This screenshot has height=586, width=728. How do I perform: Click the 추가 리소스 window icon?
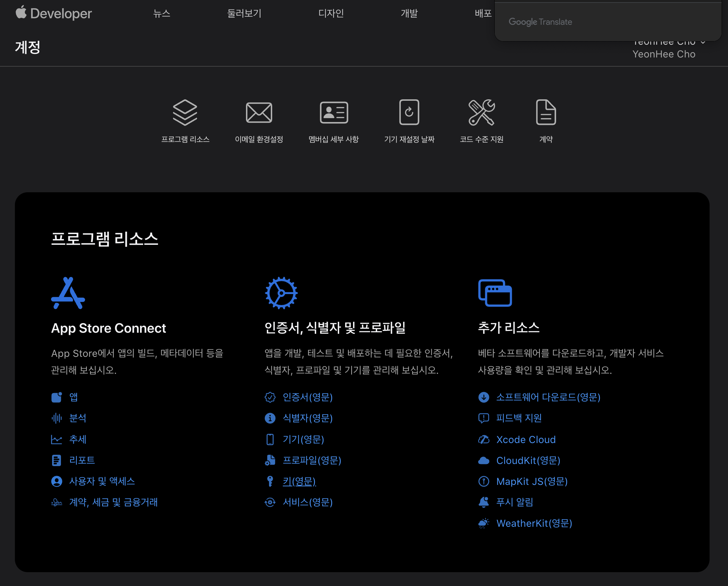pyautogui.click(x=495, y=293)
